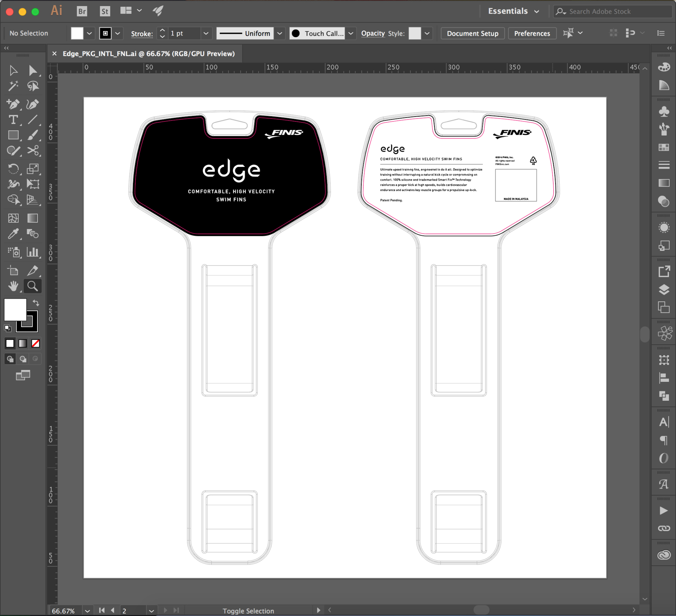The width and height of the screenshot is (676, 616).
Task: Activate the Hand tool
Action: pos(13,286)
